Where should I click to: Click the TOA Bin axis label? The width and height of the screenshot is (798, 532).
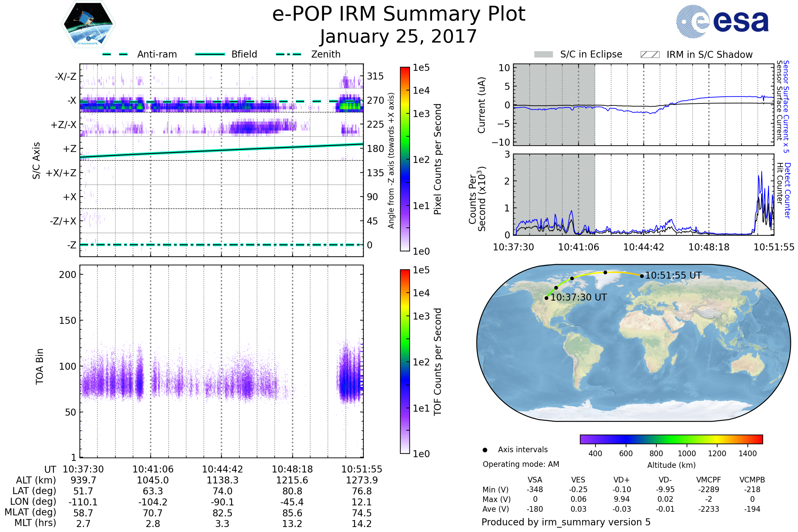coord(40,366)
